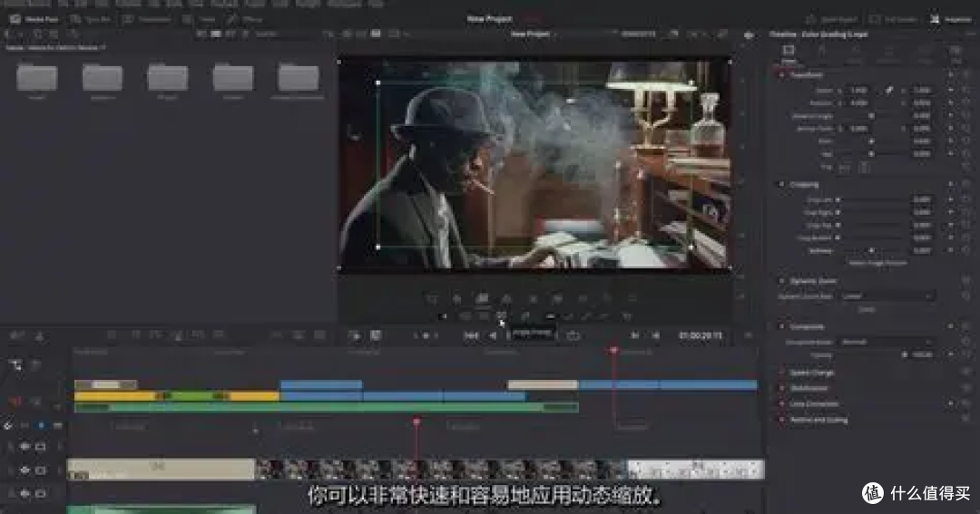Jump to first frame in transport
The height and width of the screenshot is (514, 980).
pyautogui.click(x=471, y=336)
